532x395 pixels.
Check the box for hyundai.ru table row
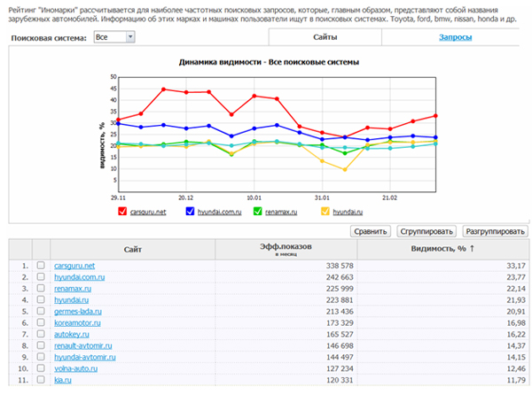pos(41,299)
